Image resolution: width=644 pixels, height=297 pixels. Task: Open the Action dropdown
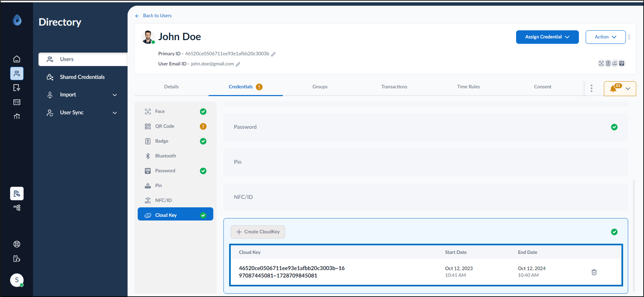(x=605, y=37)
